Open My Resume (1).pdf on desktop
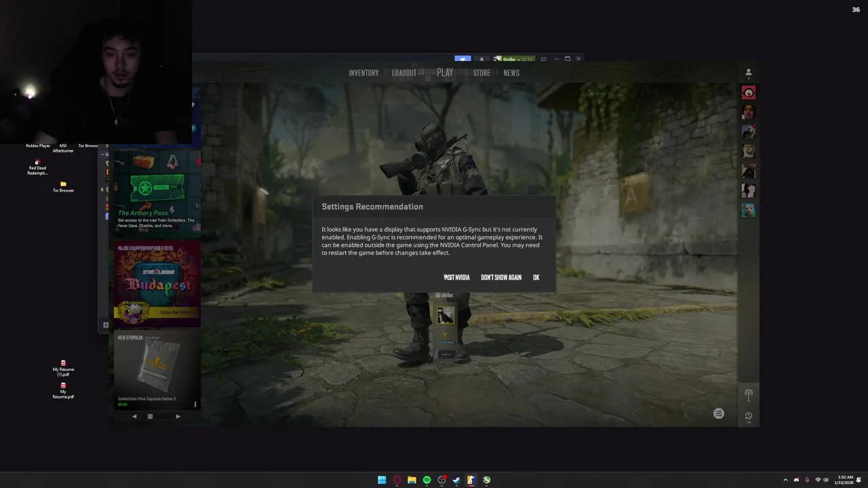 pos(63,368)
